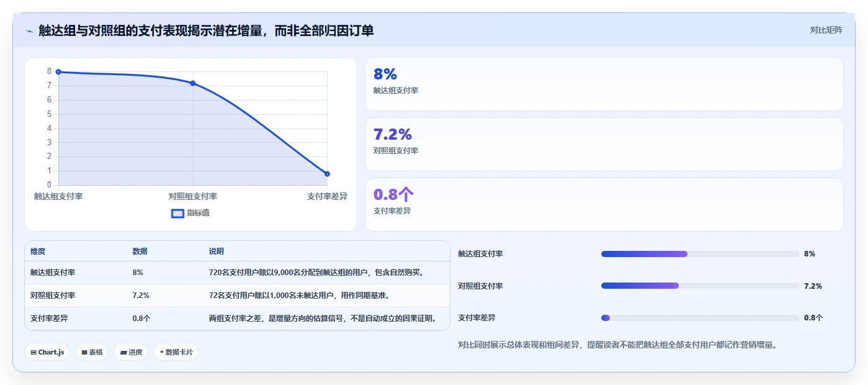868x385 pixels.
Task: Click the chart point for 触达组支付率
Action: [x=58, y=72]
